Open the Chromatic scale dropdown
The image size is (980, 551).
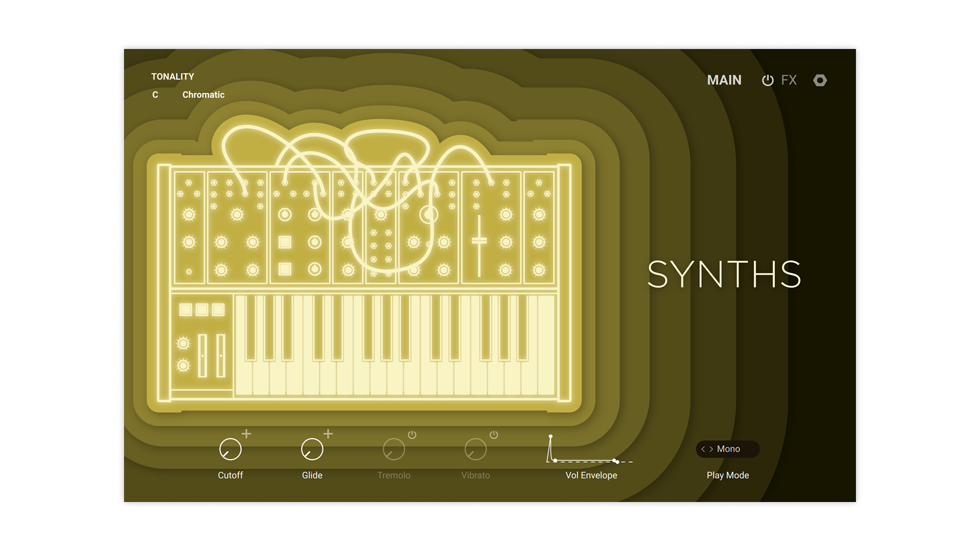click(203, 95)
